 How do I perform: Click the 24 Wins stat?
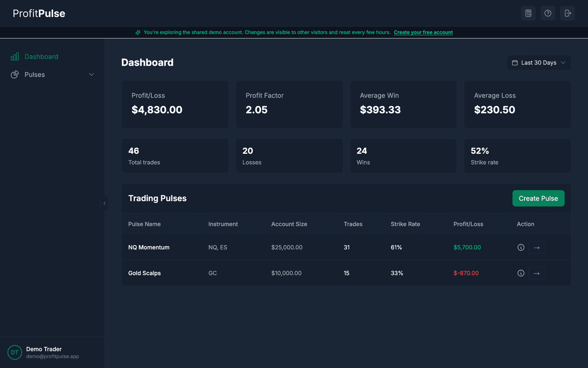tap(404, 156)
